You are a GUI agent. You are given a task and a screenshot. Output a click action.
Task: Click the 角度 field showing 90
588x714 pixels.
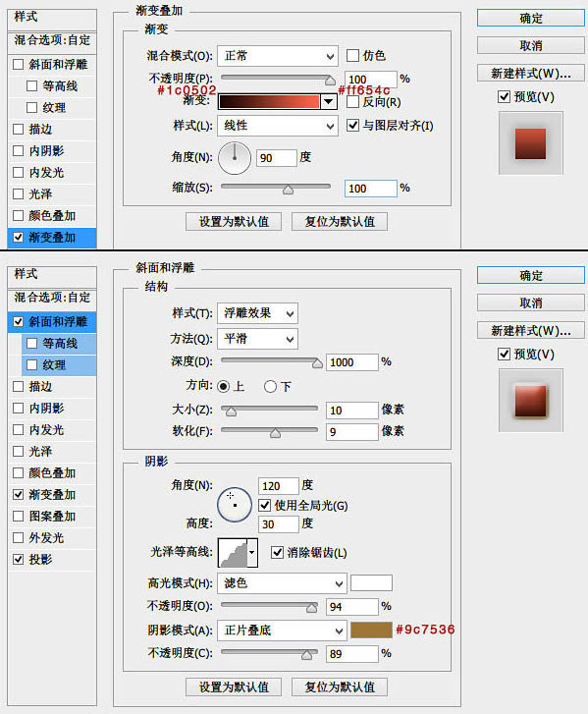[276, 158]
